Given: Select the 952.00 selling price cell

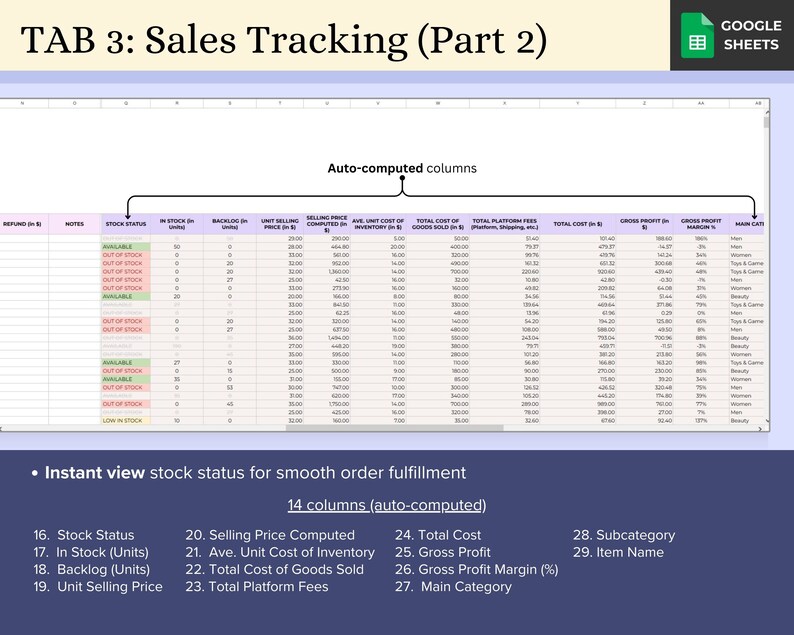Looking at the screenshot, I should (x=327, y=263).
